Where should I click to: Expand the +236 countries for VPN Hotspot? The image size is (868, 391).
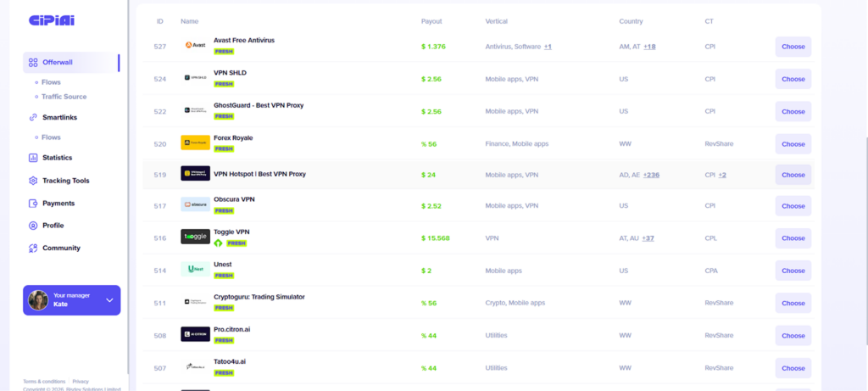tap(651, 175)
